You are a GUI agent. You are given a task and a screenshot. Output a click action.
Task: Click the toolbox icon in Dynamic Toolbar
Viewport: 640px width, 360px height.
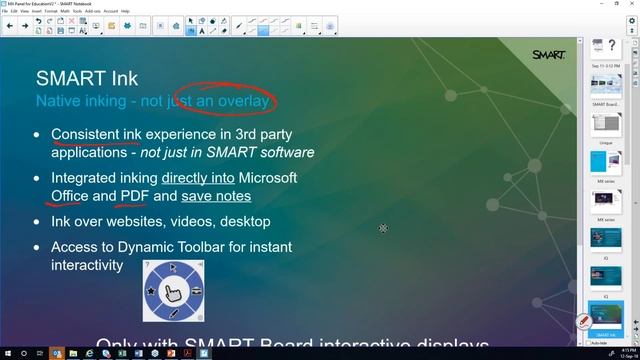click(x=196, y=291)
